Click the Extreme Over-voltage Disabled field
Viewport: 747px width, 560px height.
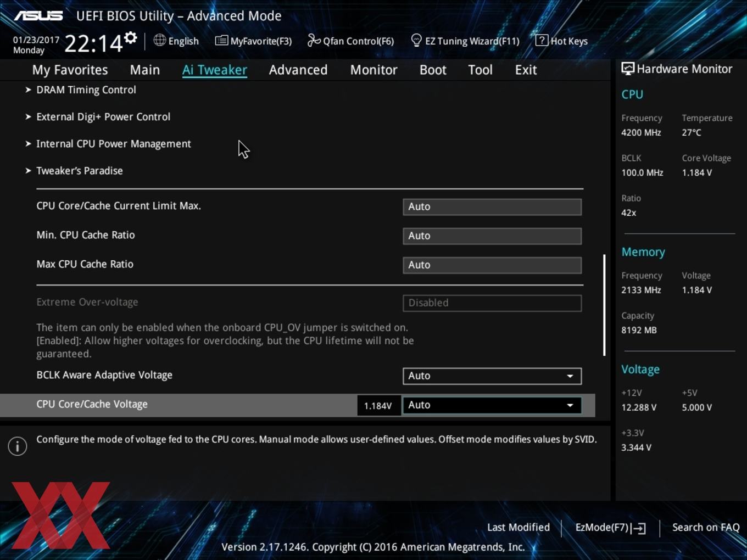pos(492,303)
